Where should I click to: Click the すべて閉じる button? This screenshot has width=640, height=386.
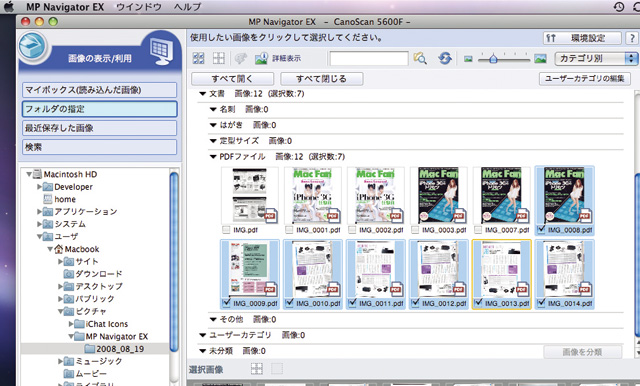tap(321, 79)
